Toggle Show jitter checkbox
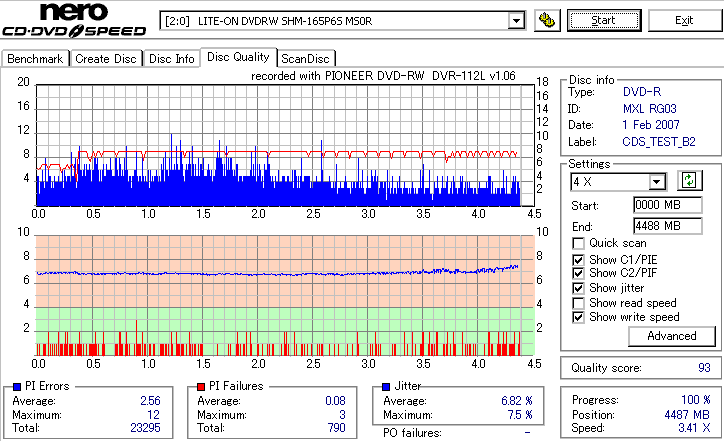 (x=578, y=288)
